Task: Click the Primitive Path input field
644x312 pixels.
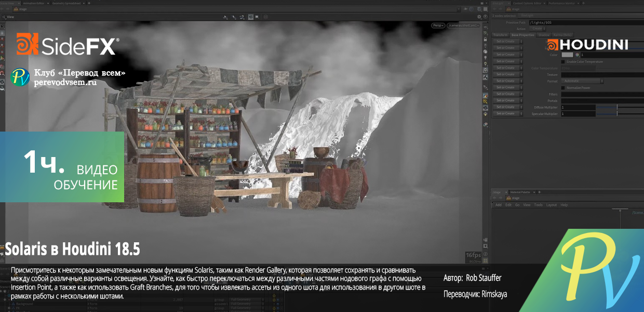Action: tap(586, 22)
